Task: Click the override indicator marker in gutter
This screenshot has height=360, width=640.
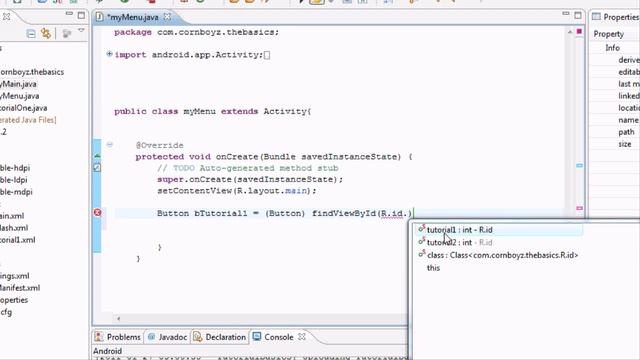Action: click(97, 156)
